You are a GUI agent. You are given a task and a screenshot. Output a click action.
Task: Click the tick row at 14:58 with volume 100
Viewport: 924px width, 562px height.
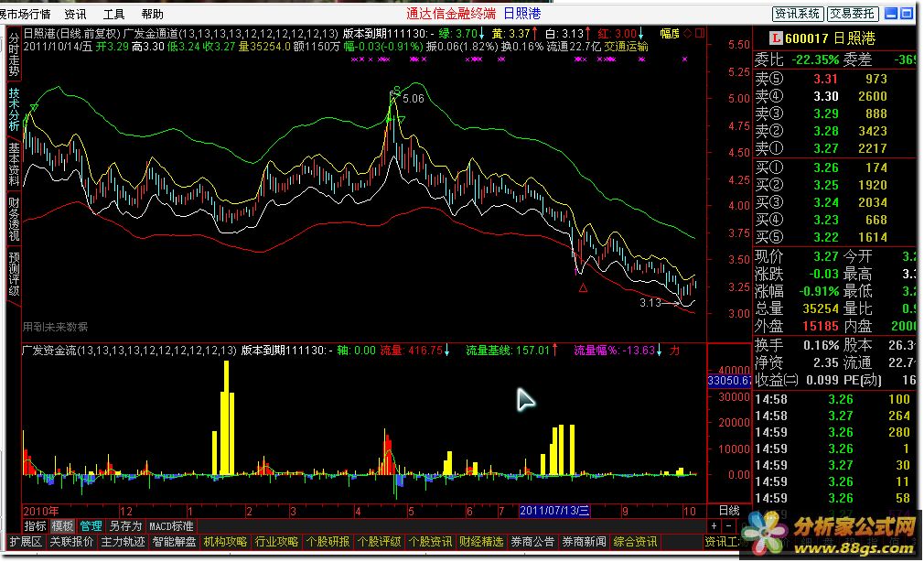click(837, 399)
